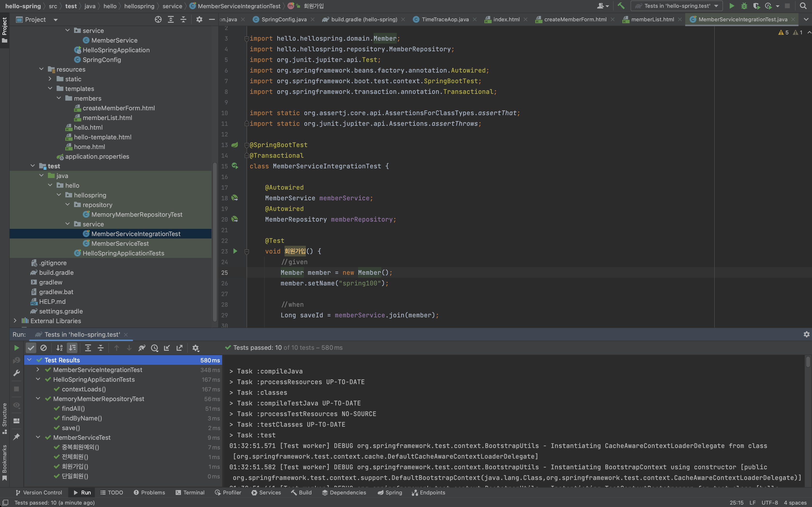Viewport: 812px width, 507px height.
Task: Open the pin tab icon in Run sidebar
Action: [16, 437]
